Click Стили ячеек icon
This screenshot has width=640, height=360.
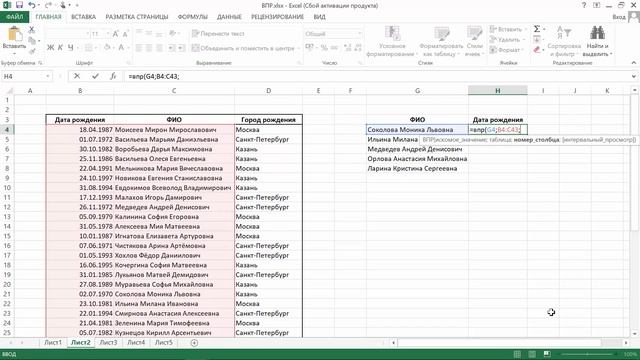pyautogui.click(x=474, y=33)
